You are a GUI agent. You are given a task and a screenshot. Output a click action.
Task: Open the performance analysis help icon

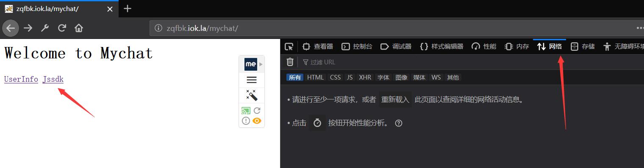pyautogui.click(x=398, y=123)
